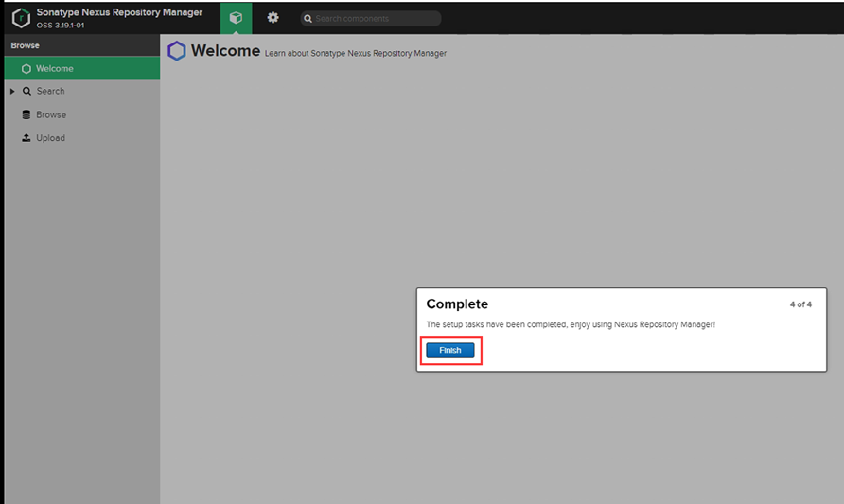844x504 pixels.
Task: Click the Search components field
Action: pos(371,18)
